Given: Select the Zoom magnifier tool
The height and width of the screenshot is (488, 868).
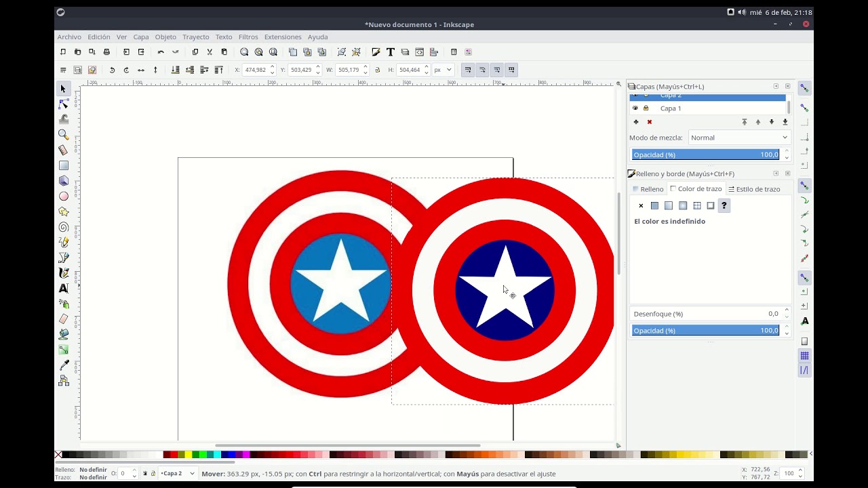Looking at the screenshot, I should click(x=64, y=135).
